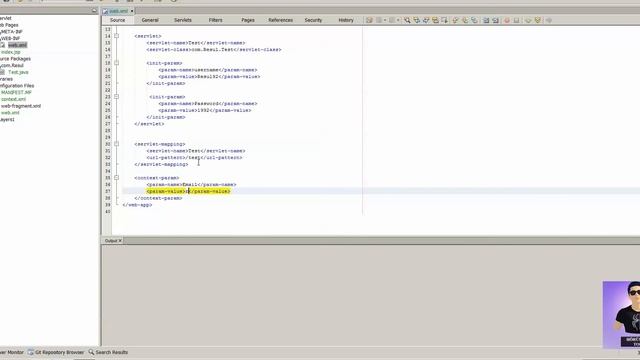This screenshot has width=640, height=360.
Task: Open the Pages tab
Action: 248,20
